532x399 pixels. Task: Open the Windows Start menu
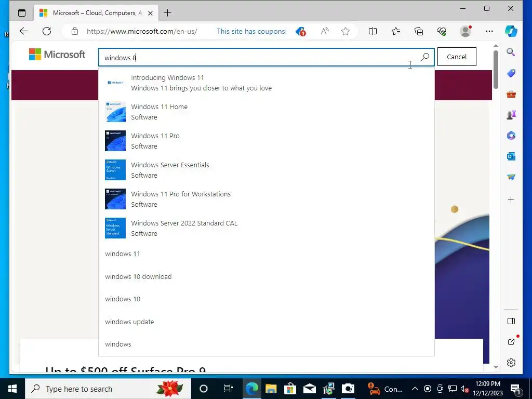coord(12,389)
